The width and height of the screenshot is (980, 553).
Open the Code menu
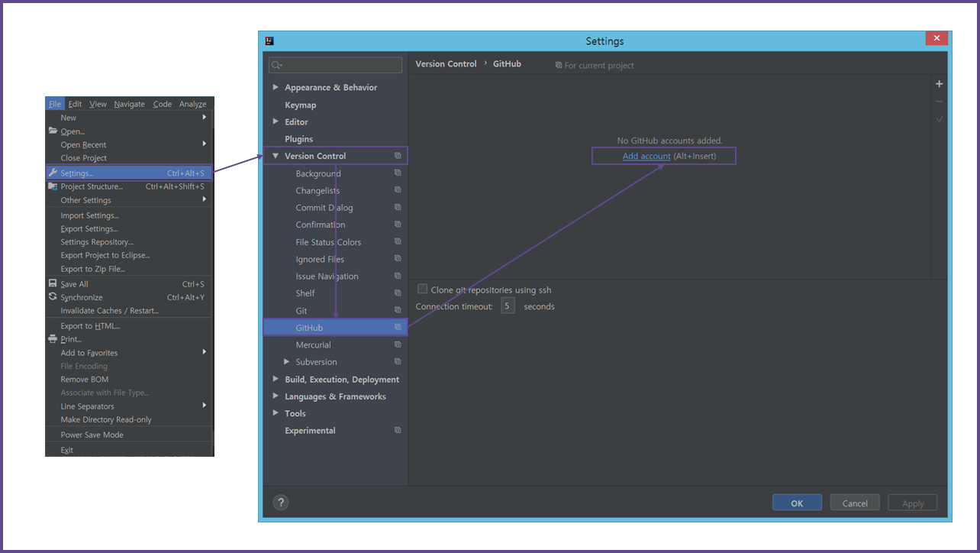pos(163,104)
